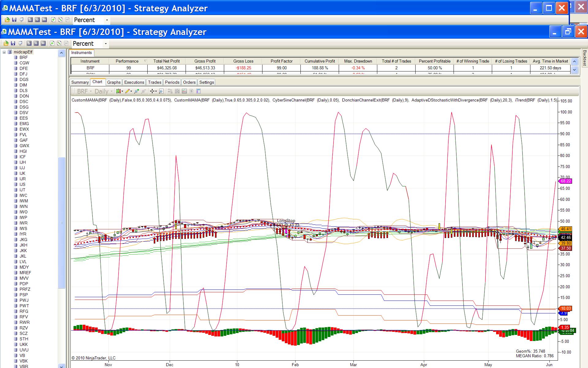Click the instrument list vertical scrollbar thumb
Viewport: 588px width, 368px height.
coord(62,222)
